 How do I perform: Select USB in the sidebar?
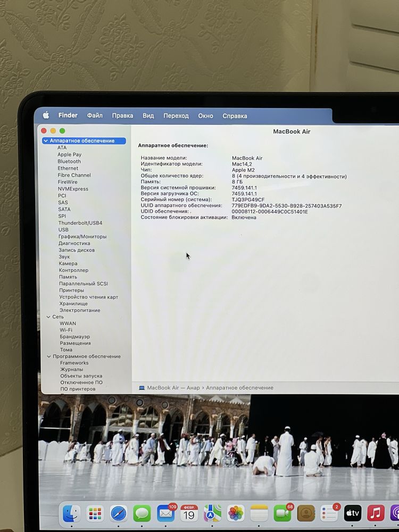(x=63, y=230)
